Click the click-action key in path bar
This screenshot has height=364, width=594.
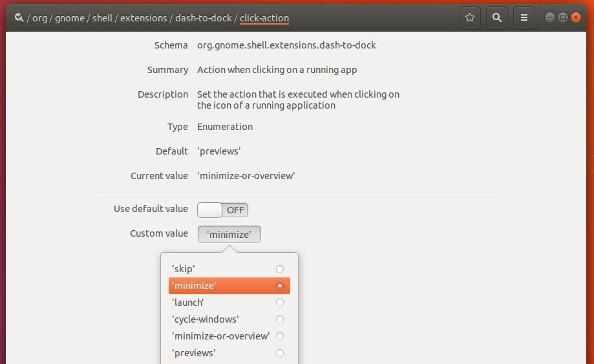click(264, 18)
